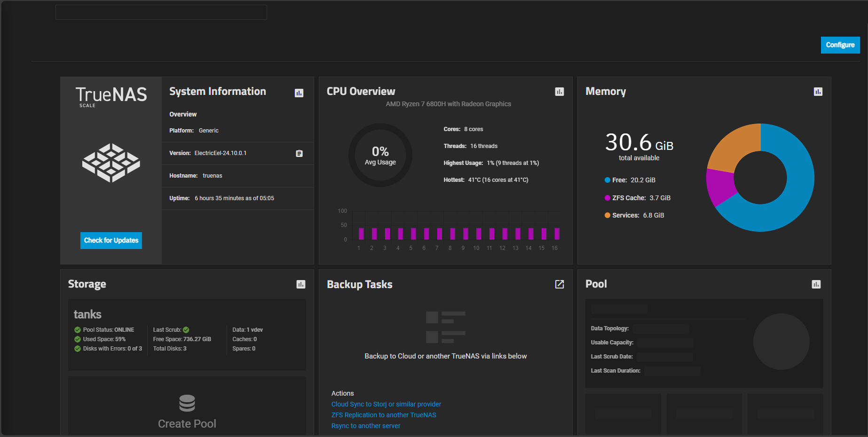868x437 pixels.
Task: Click blue Free legend dot
Action: click(x=608, y=180)
